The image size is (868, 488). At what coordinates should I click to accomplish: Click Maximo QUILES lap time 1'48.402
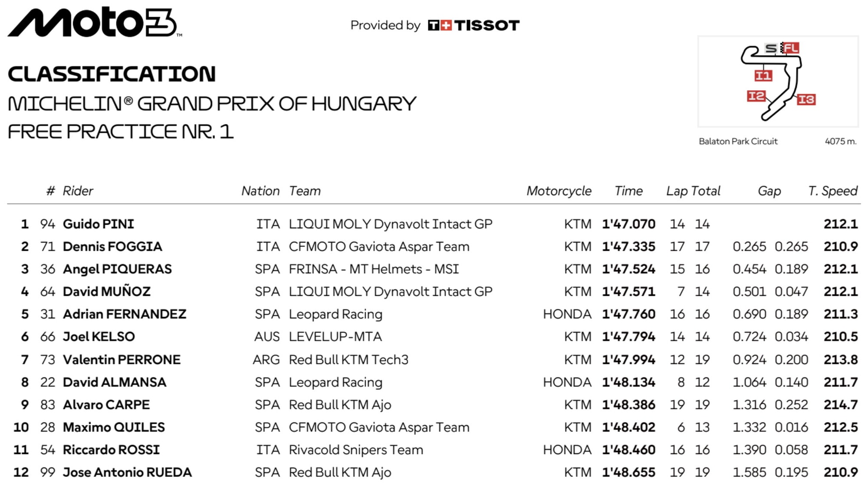pos(628,427)
